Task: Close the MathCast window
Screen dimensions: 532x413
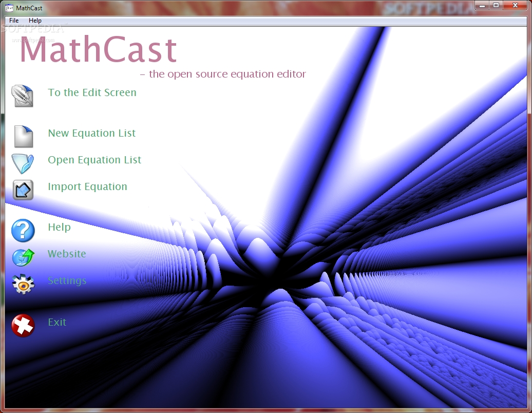Action: pyautogui.click(x=516, y=6)
